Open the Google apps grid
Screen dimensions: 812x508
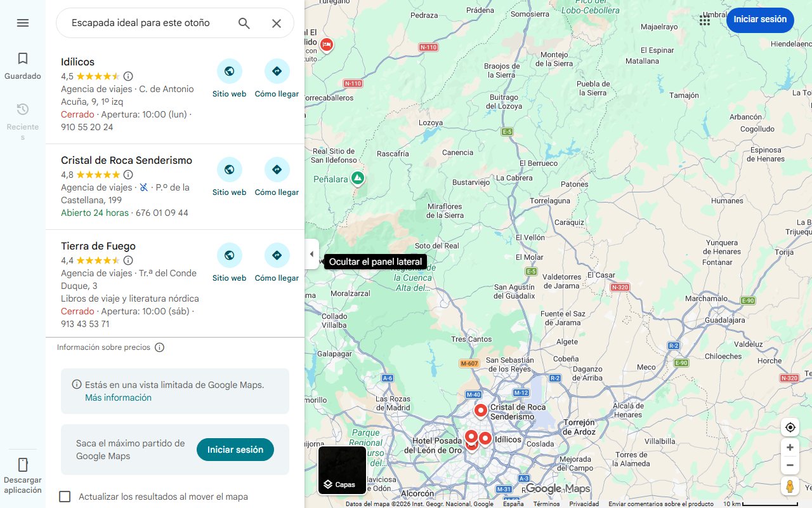click(705, 20)
